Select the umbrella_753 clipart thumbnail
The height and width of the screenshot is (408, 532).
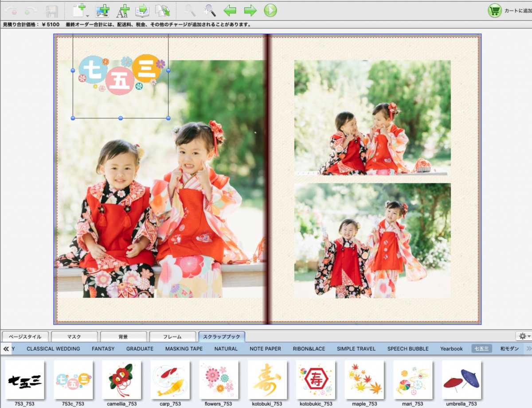click(x=462, y=380)
